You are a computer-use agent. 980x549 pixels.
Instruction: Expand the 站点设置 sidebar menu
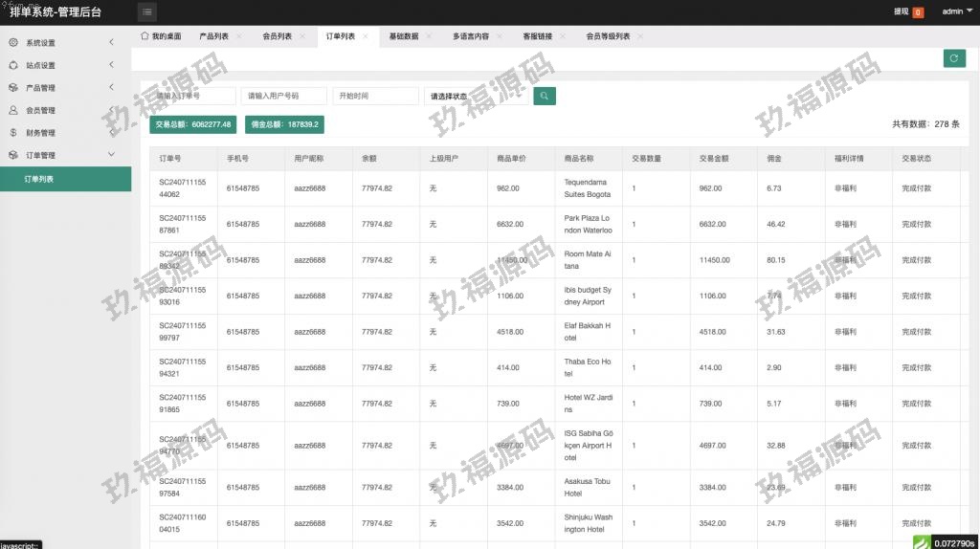(111, 65)
